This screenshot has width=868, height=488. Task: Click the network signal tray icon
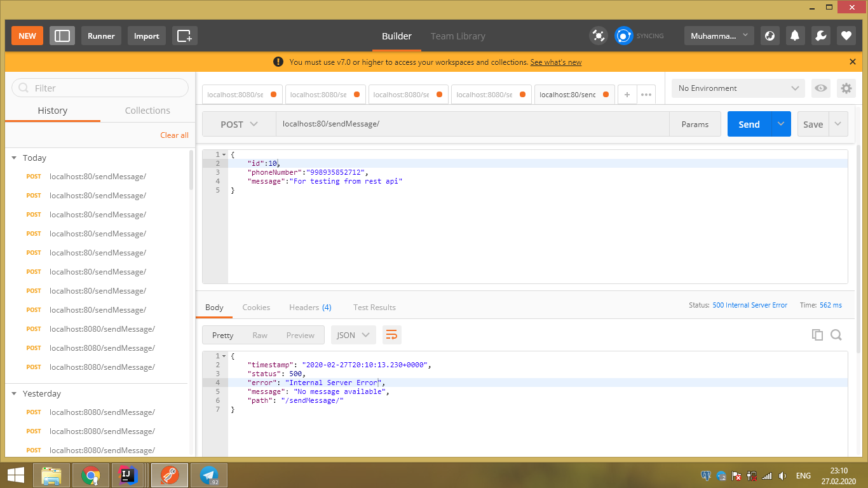767,476
